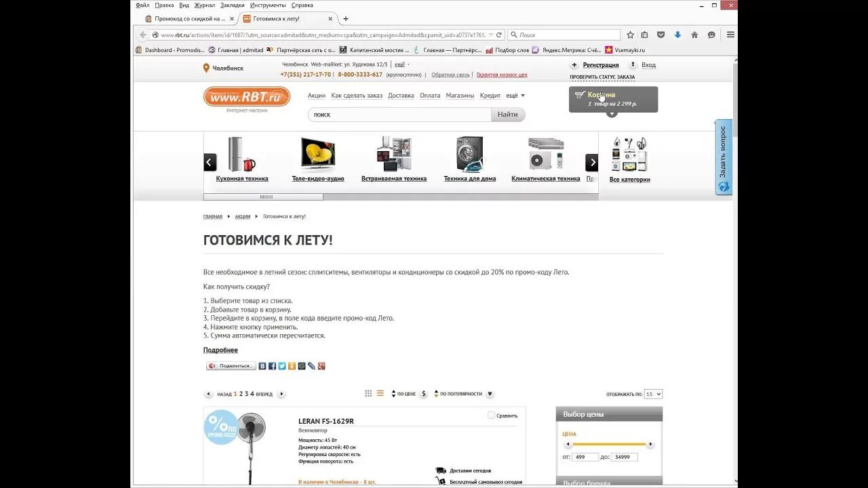
Task: Click the left handle of the price slider
Action: click(x=568, y=445)
